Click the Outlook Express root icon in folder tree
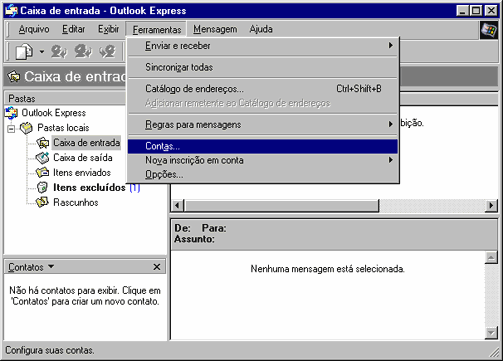This screenshot has width=503, height=361. point(12,113)
